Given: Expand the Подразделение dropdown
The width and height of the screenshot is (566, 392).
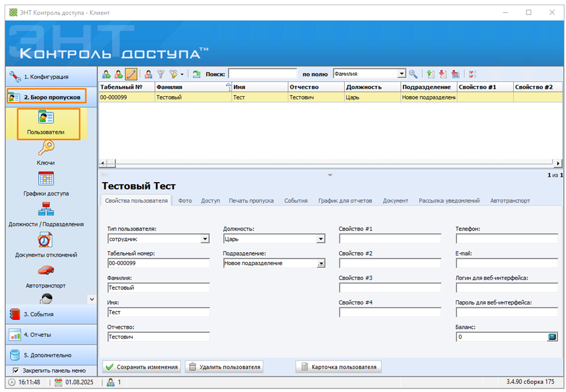Looking at the screenshot, I should 320,263.
